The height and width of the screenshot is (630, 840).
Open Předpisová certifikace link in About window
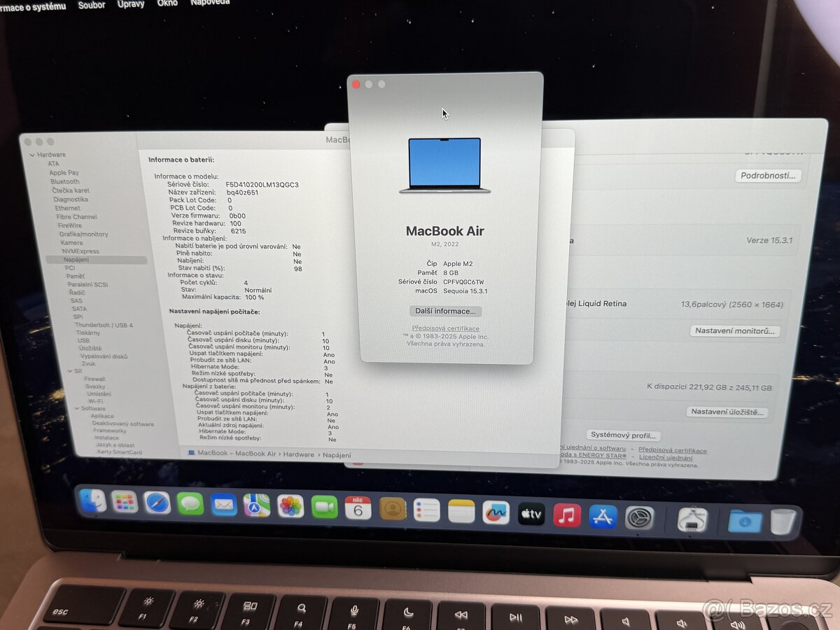point(446,328)
